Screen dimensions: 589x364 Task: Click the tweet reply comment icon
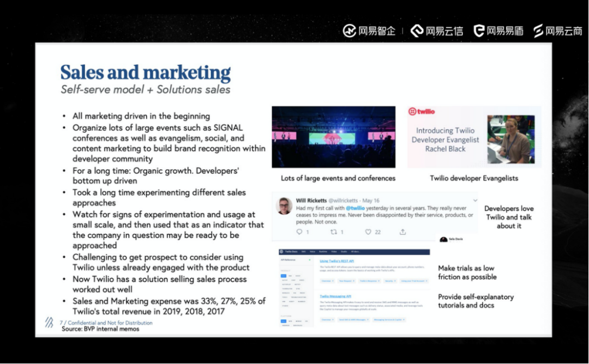coord(299,232)
